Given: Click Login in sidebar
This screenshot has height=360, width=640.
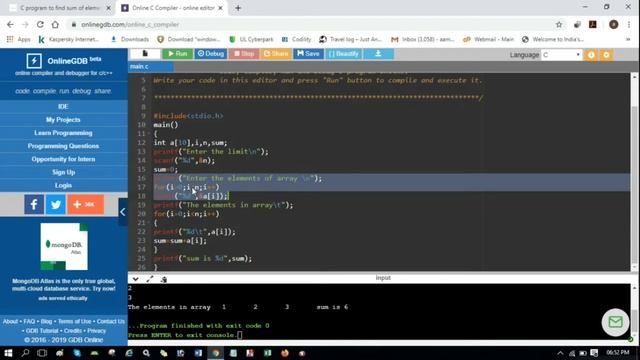Looking at the screenshot, I should click(x=63, y=185).
